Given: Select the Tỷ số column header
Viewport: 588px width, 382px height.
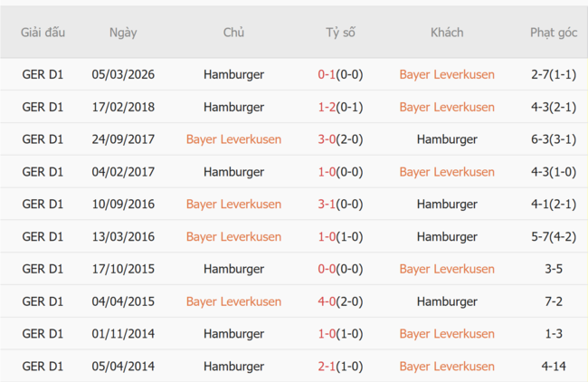Looking at the screenshot, I should 340,33.
